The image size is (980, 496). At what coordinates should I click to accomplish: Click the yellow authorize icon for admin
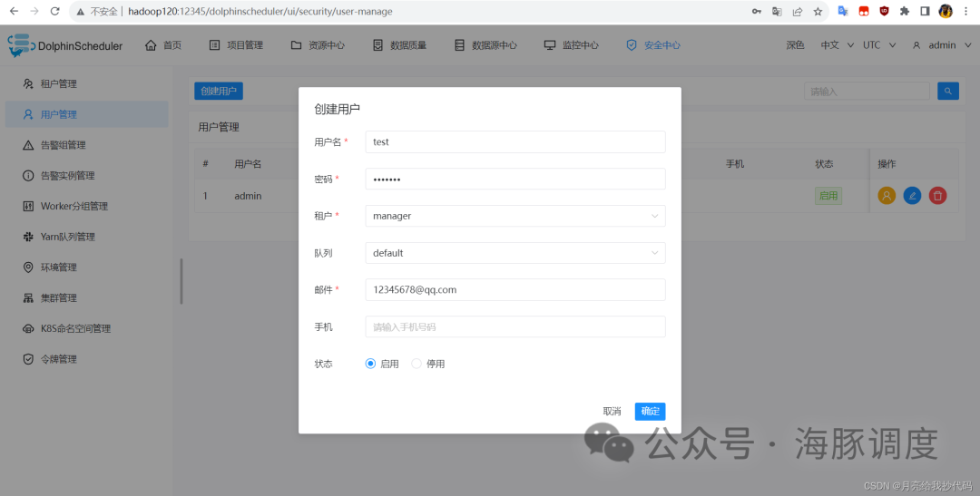[x=887, y=196]
